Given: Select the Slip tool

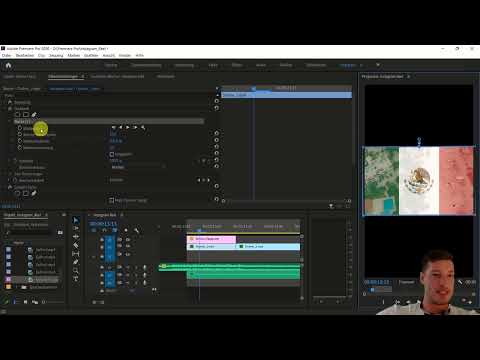Looking at the screenshot, I should point(76,254).
